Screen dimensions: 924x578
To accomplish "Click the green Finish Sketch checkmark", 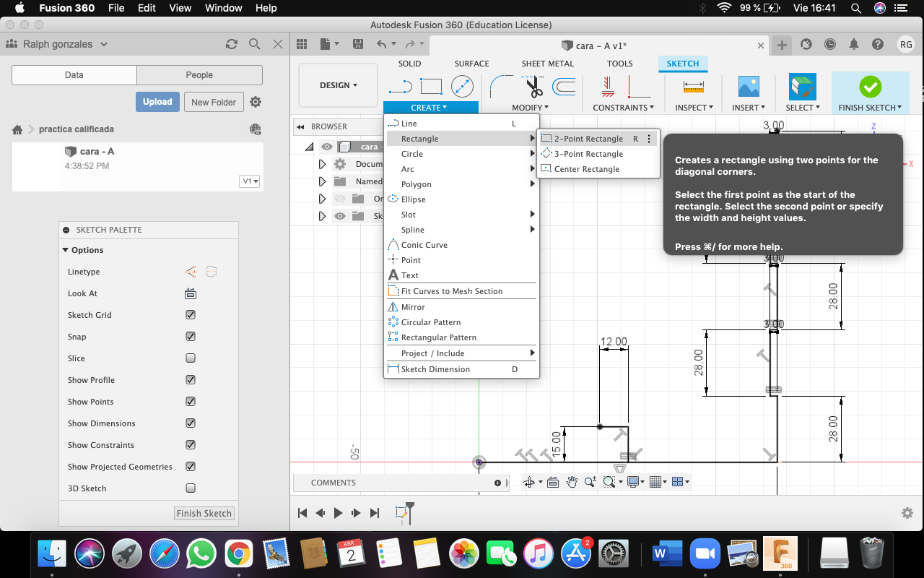I will 870,87.
